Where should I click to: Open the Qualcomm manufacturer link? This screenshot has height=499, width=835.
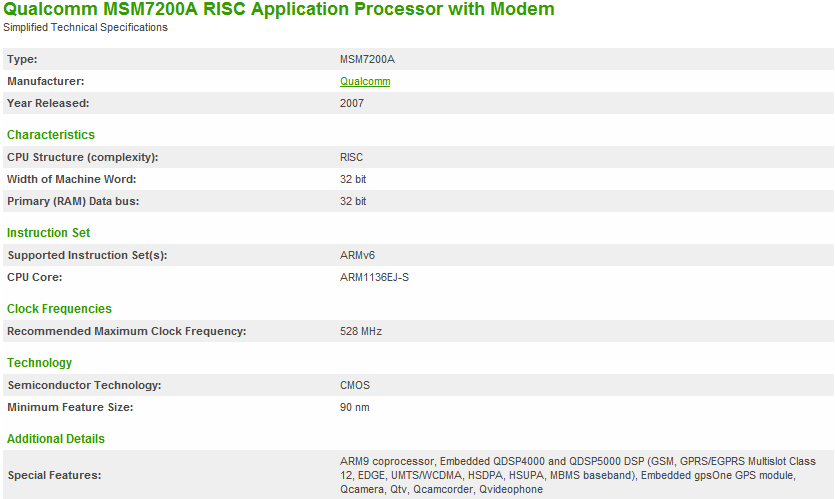click(x=365, y=81)
